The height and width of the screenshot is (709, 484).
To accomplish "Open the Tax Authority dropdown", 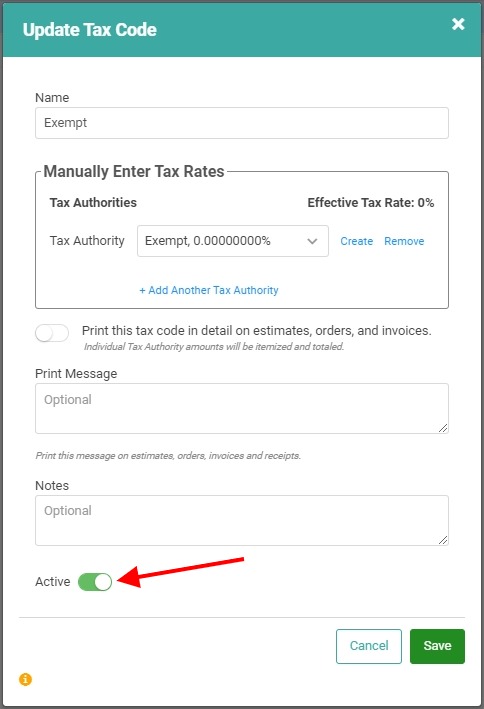I will (233, 241).
